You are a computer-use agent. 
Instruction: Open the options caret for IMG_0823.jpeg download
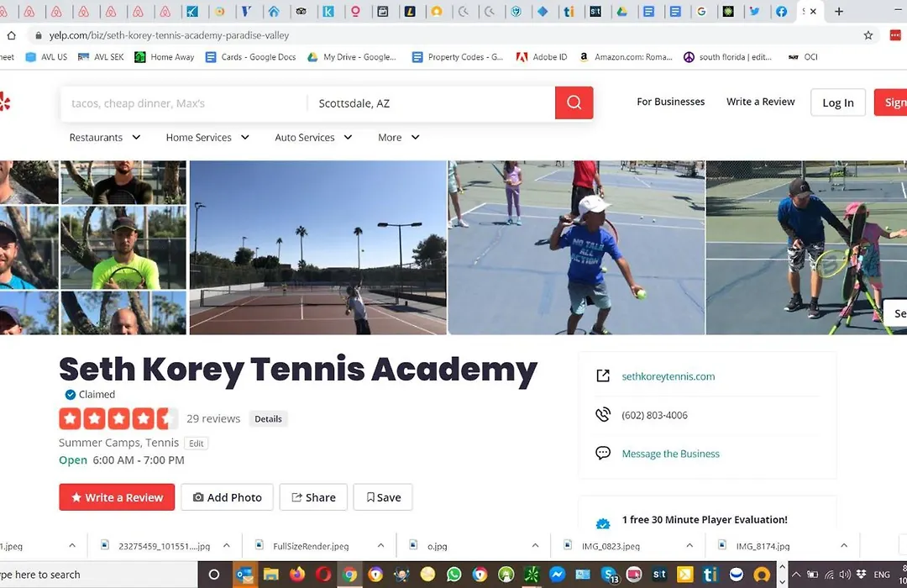tap(689, 546)
